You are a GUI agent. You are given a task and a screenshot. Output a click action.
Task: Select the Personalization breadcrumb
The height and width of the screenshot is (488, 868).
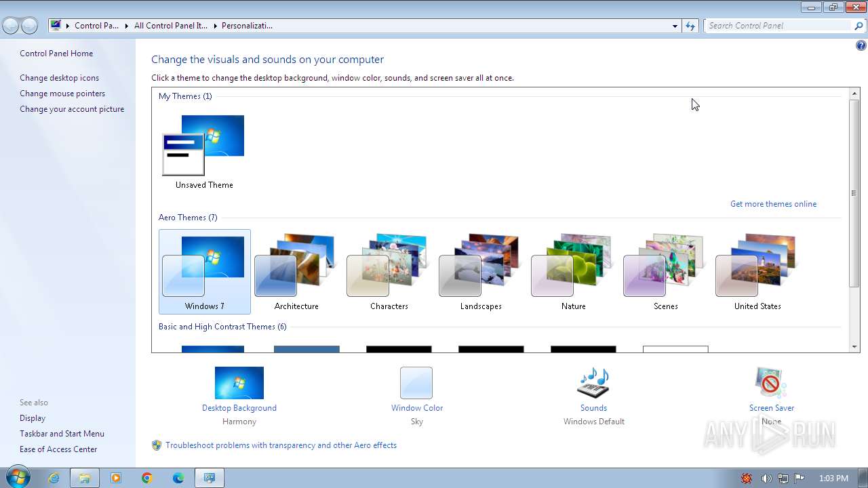(247, 26)
